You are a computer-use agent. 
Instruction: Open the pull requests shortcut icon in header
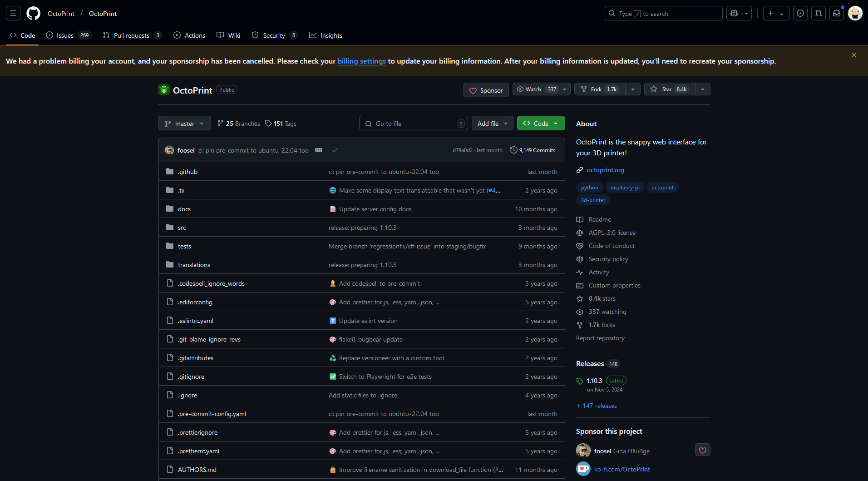click(x=819, y=14)
